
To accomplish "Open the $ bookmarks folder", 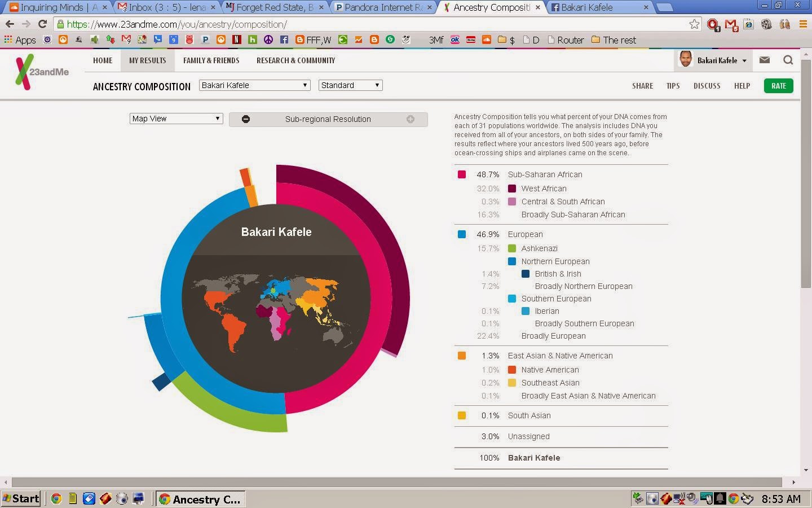I will (505, 40).
